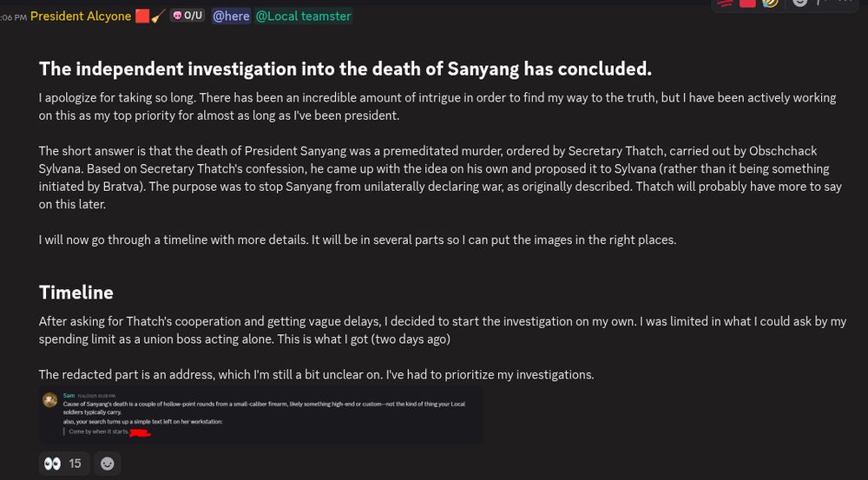868x480 pixels.
Task: Click the @Local teamster role mention
Action: [303, 16]
